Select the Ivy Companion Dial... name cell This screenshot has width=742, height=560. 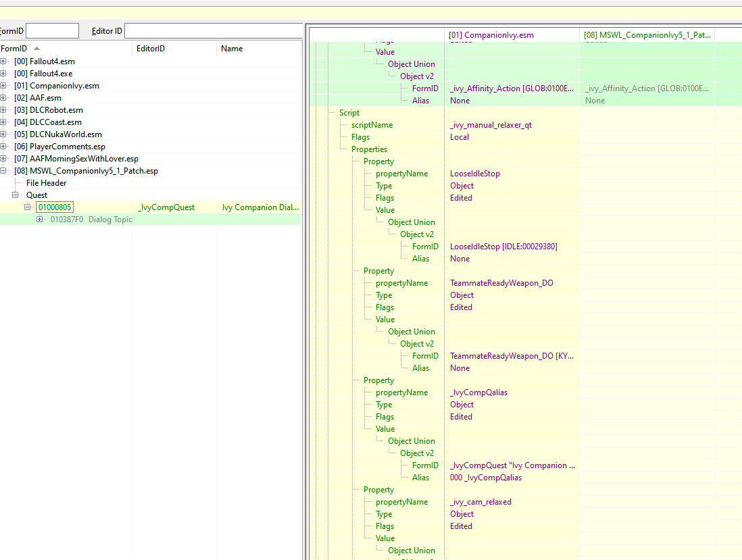click(x=260, y=207)
